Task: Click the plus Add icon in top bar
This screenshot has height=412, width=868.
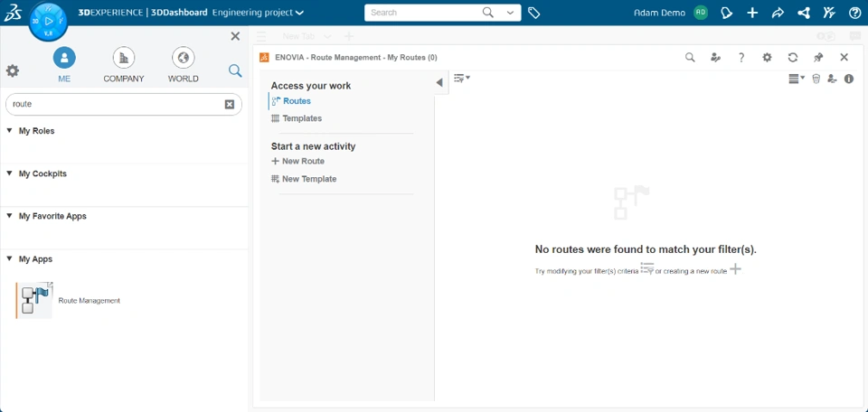Action: point(752,13)
